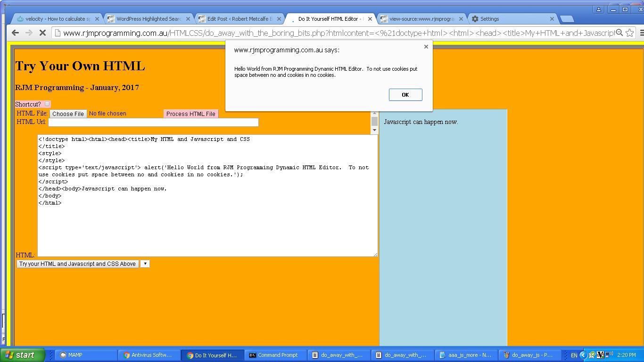
Task: Stop page loading with X button
Action: tap(42, 33)
